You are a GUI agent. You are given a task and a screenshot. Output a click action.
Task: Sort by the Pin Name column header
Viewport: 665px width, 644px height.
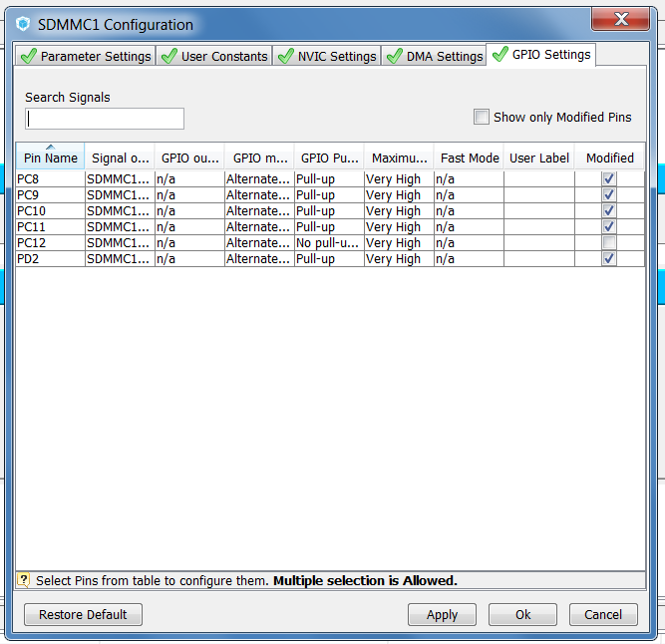[51, 157]
